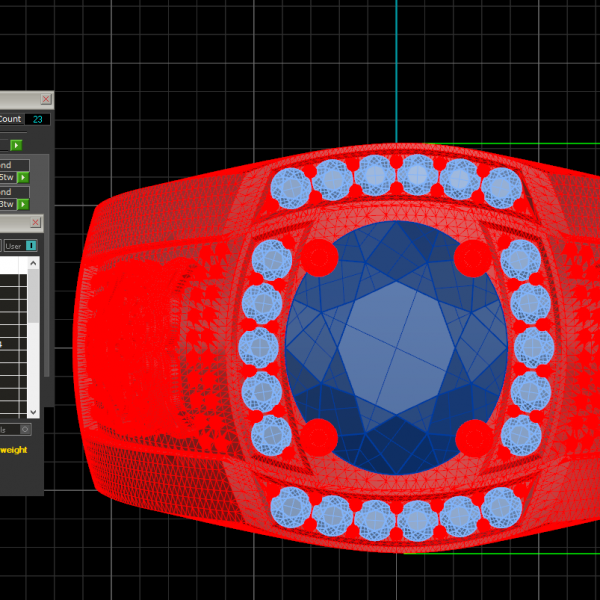The width and height of the screenshot is (600, 600).
Task: Toggle the User switch in the lower panel
Action: point(31,245)
